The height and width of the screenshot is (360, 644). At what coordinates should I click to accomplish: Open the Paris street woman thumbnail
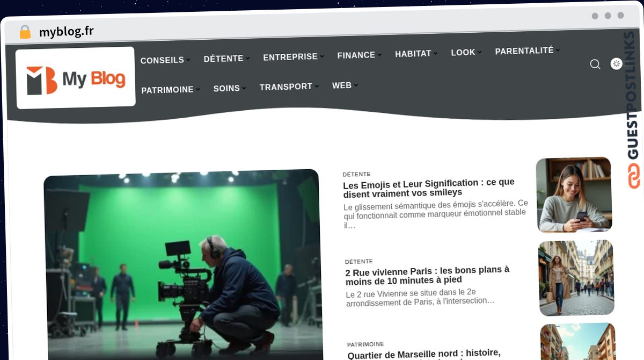pyautogui.click(x=576, y=278)
